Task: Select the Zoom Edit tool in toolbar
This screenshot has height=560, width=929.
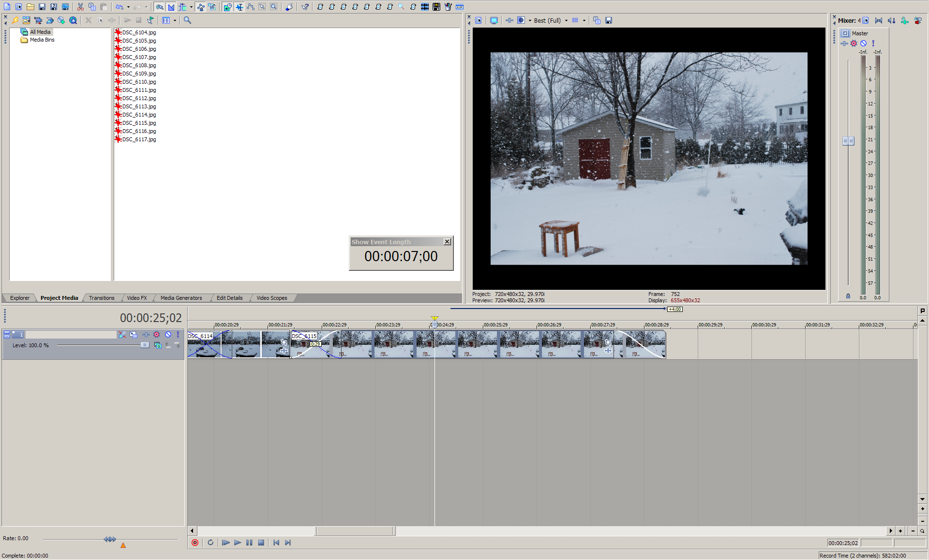Action: tap(274, 7)
